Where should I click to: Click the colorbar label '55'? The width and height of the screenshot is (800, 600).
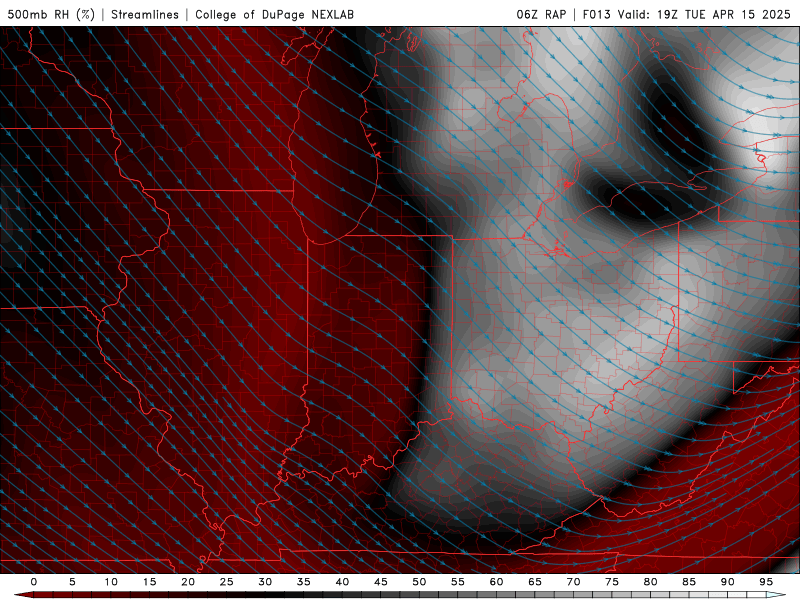tap(458, 582)
